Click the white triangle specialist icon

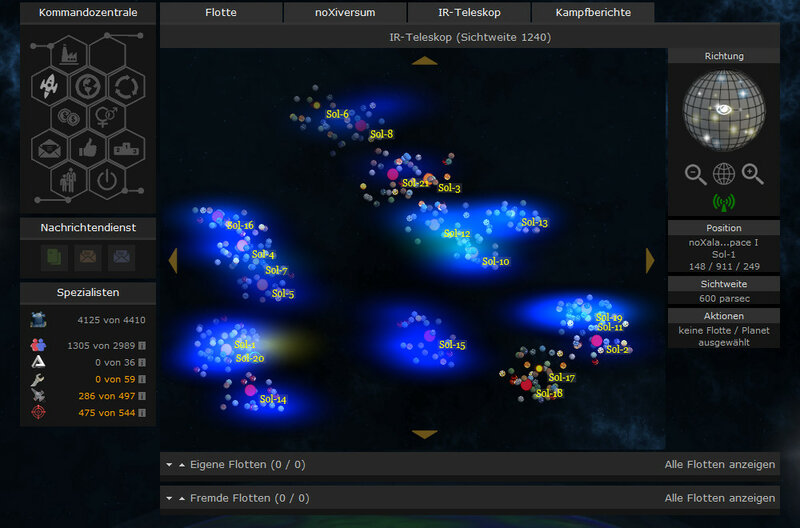(x=38, y=362)
